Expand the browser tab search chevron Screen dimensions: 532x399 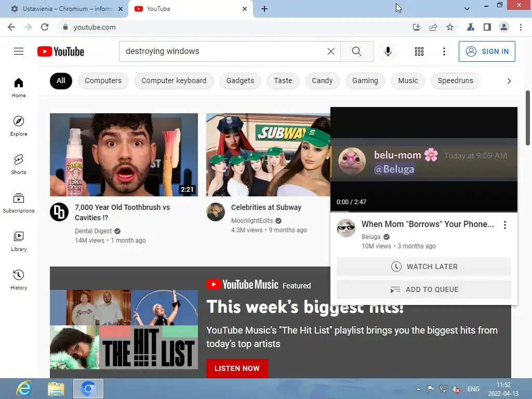pos(467,9)
